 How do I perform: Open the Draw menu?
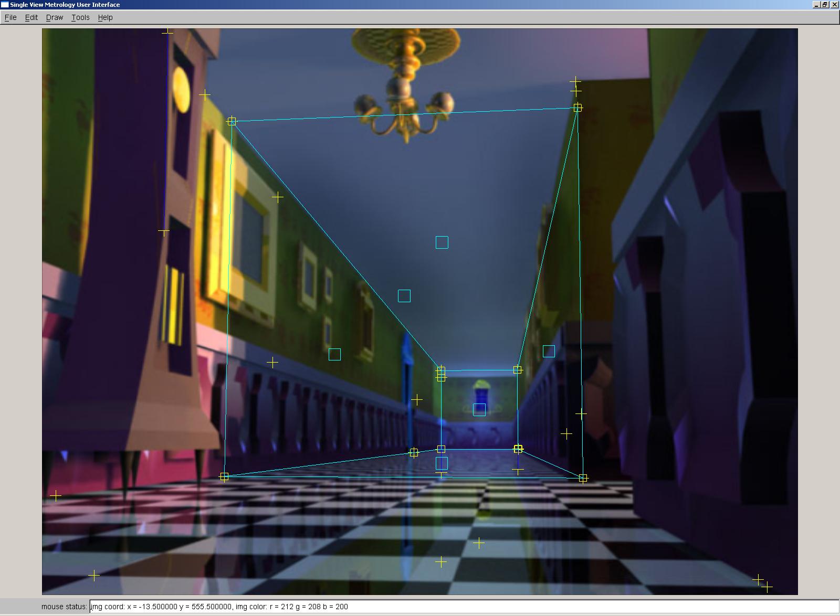(x=55, y=17)
